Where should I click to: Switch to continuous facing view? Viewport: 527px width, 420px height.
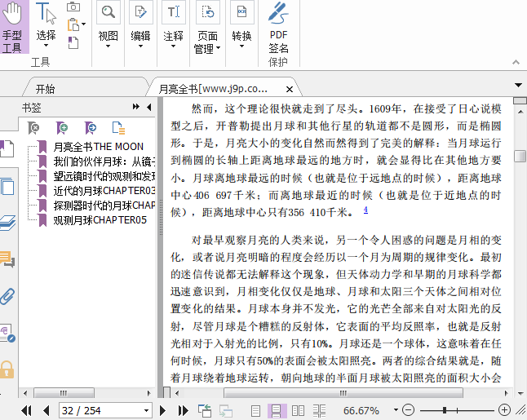(x=319, y=410)
